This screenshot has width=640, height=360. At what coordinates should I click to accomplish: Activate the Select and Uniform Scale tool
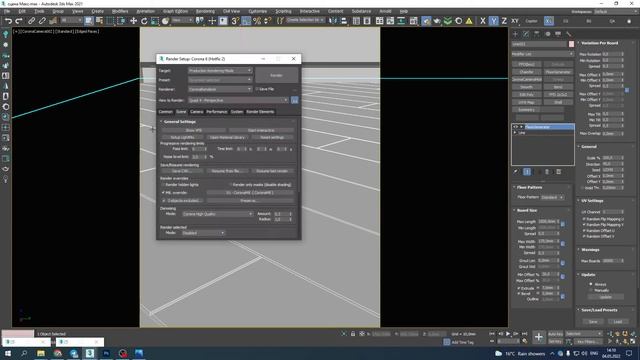[155, 21]
